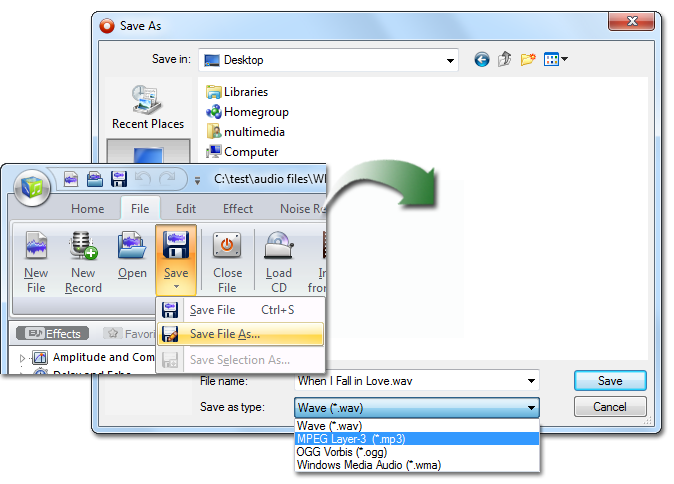Open the Save in location dropdown
674x484 pixels.
[448, 60]
